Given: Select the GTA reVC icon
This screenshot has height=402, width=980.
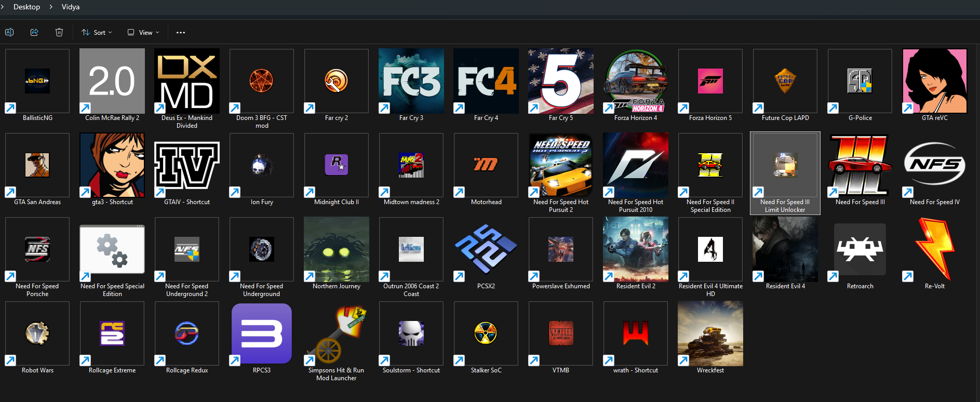Looking at the screenshot, I should 935,81.
